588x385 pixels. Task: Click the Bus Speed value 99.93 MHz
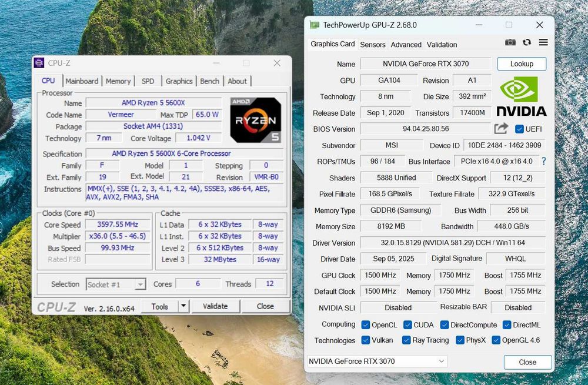[118, 248]
